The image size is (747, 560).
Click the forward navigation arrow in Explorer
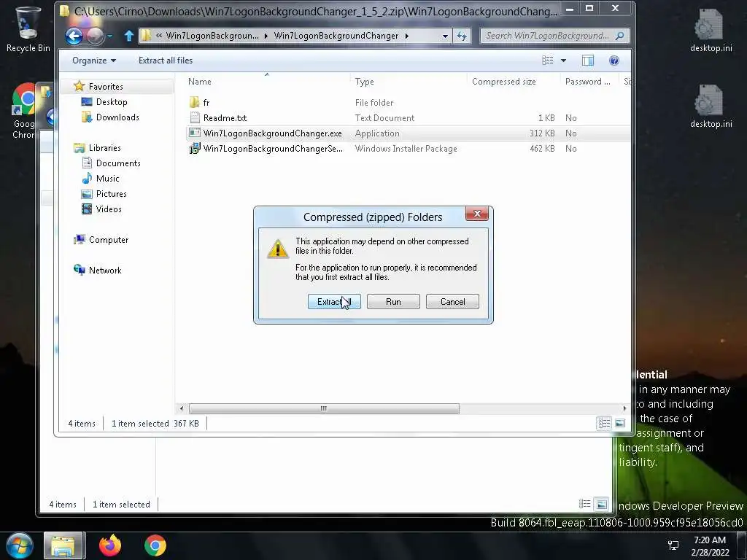[x=95, y=36]
